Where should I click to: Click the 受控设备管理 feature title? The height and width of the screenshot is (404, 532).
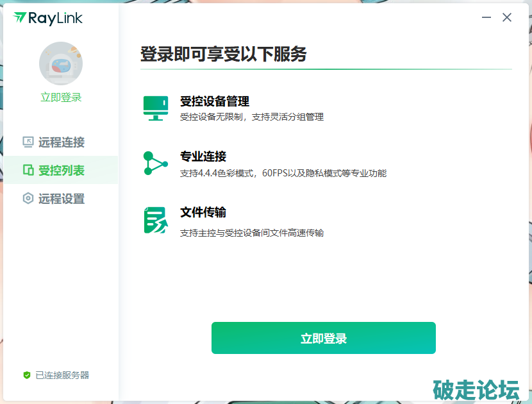pyautogui.click(x=214, y=101)
